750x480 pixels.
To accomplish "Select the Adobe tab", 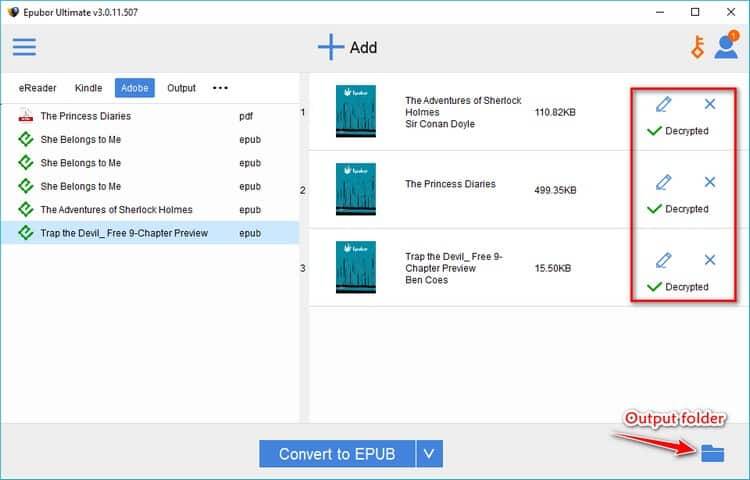I will pos(134,88).
